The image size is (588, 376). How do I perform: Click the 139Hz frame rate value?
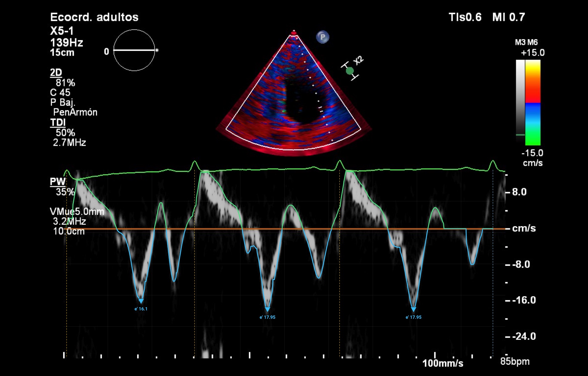[x=67, y=43]
